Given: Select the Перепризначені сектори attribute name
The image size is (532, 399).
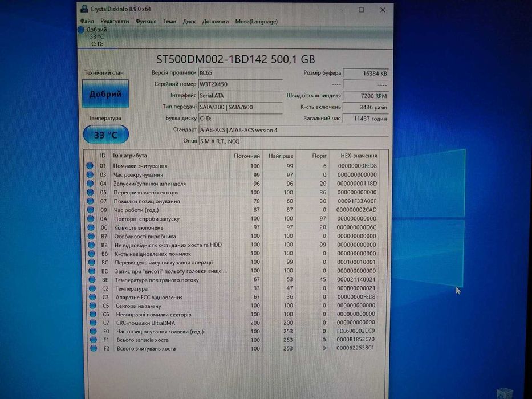Looking at the screenshot, I should click(145, 193).
